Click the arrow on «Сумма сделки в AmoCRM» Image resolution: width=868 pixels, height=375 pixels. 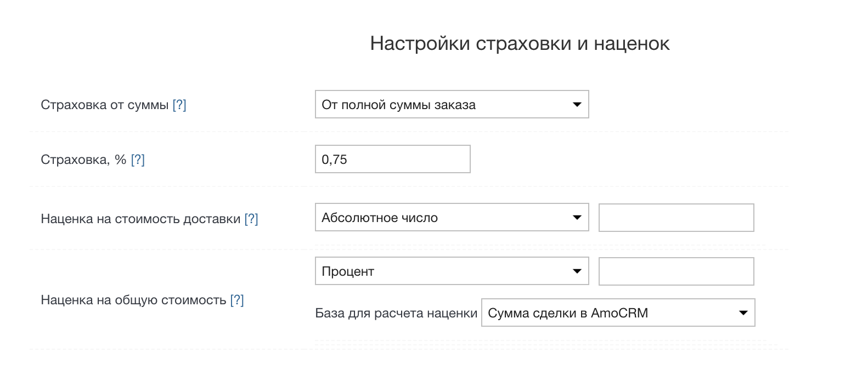click(743, 312)
